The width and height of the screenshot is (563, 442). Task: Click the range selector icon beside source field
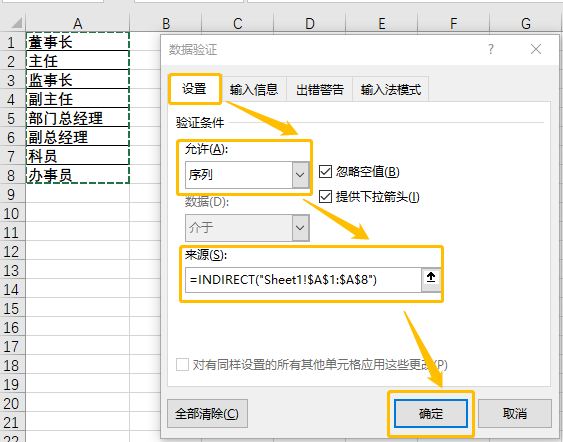(x=431, y=279)
